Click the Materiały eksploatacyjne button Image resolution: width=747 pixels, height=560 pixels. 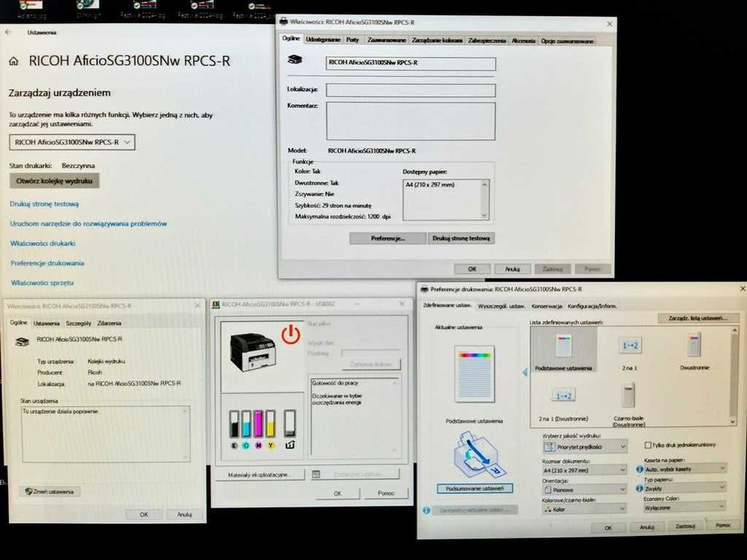click(260, 474)
